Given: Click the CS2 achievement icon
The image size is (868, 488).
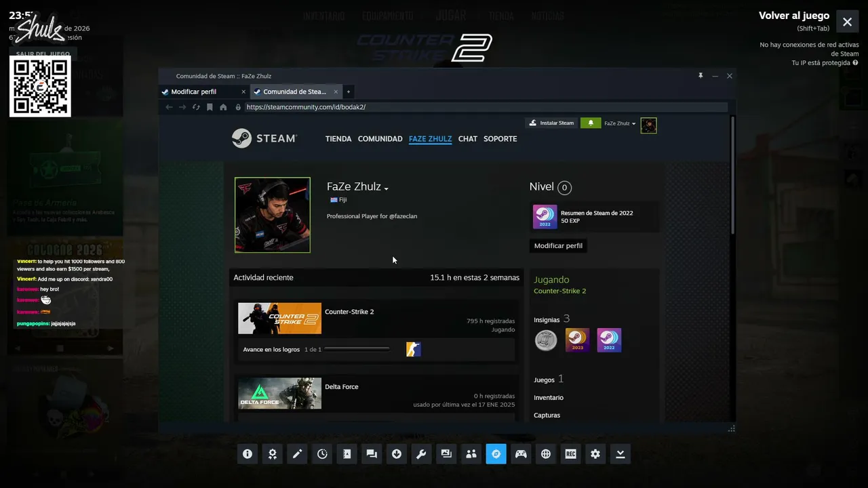Looking at the screenshot, I should [x=413, y=349].
